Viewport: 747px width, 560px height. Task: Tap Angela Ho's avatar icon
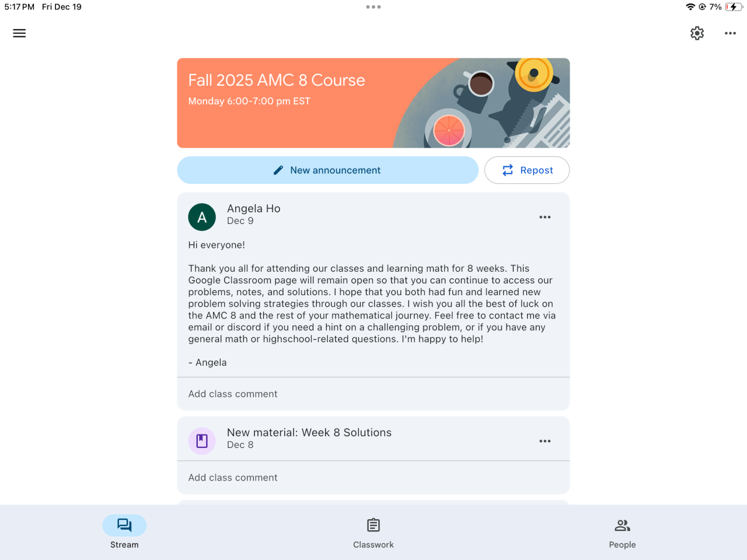(202, 217)
